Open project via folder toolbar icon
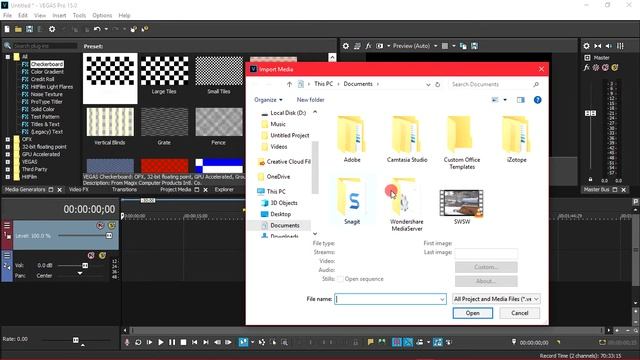This screenshot has height=360, width=640. [18, 29]
